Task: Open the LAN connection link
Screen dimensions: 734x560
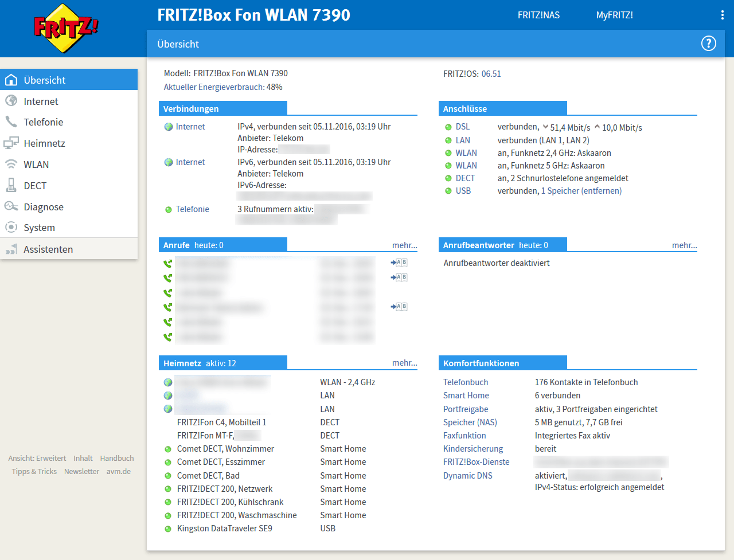Action: tap(463, 140)
